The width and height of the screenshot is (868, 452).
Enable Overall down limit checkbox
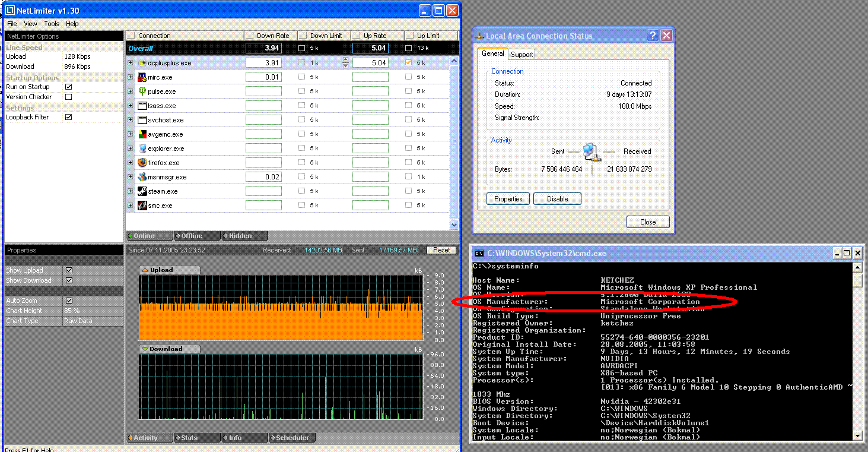tap(301, 48)
